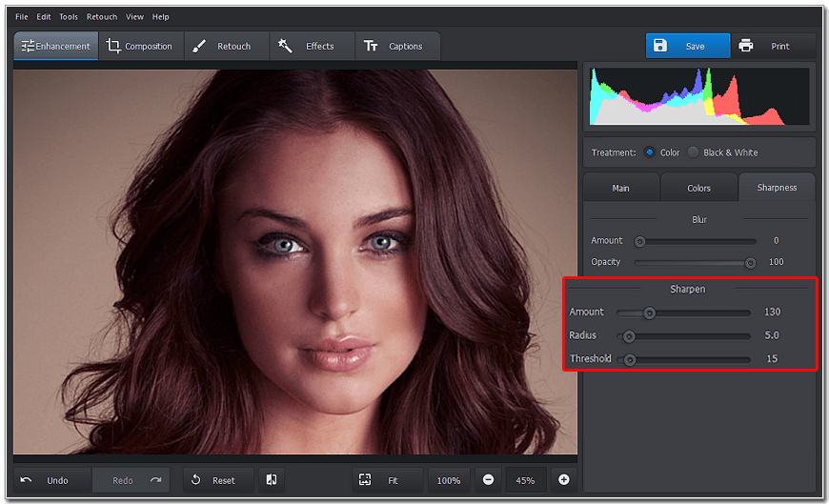
Task: Click the portrait photo in canvas
Action: [295, 262]
